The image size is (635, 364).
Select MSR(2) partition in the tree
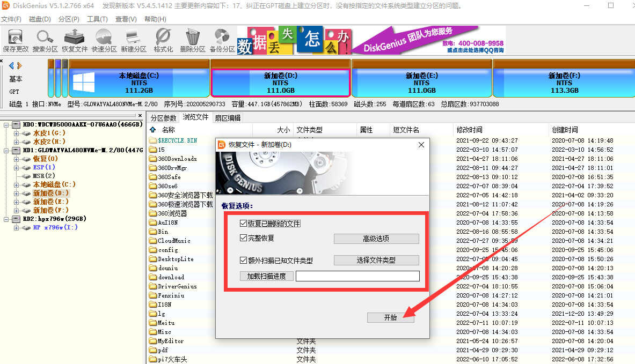43,176
